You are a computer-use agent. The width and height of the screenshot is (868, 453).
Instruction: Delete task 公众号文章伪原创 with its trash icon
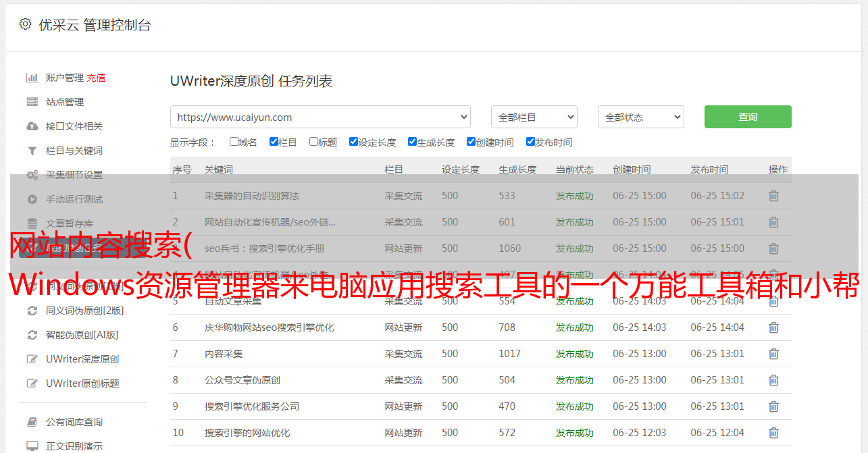773,380
